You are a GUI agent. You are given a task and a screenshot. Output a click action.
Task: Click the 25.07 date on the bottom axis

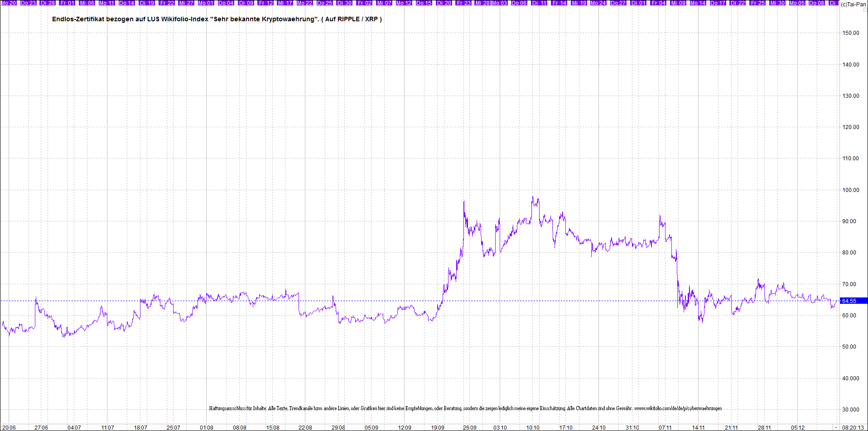coord(173,427)
